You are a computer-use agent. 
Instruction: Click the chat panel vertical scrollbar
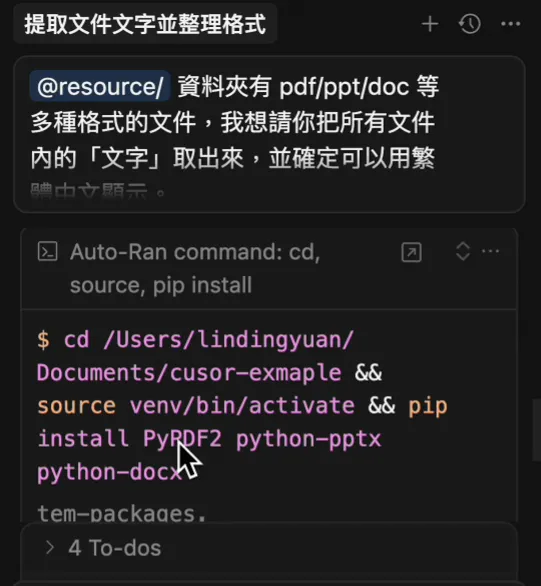tap(537, 431)
